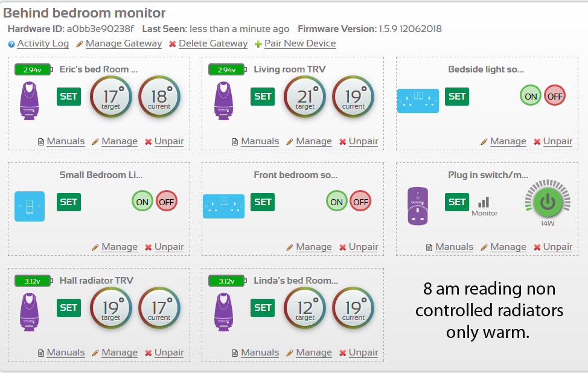Turn OFF the Front bedroom socket
The image size is (588, 373).
(360, 202)
